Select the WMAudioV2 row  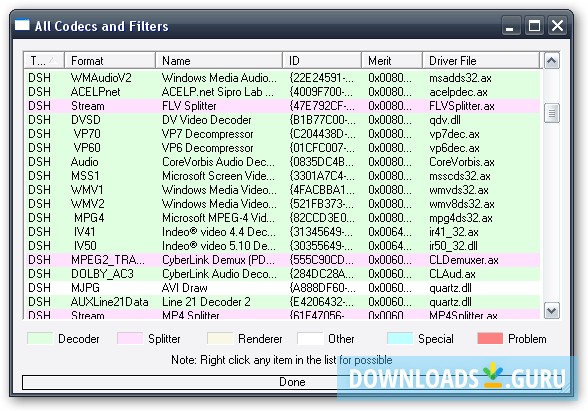[x=282, y=78]
